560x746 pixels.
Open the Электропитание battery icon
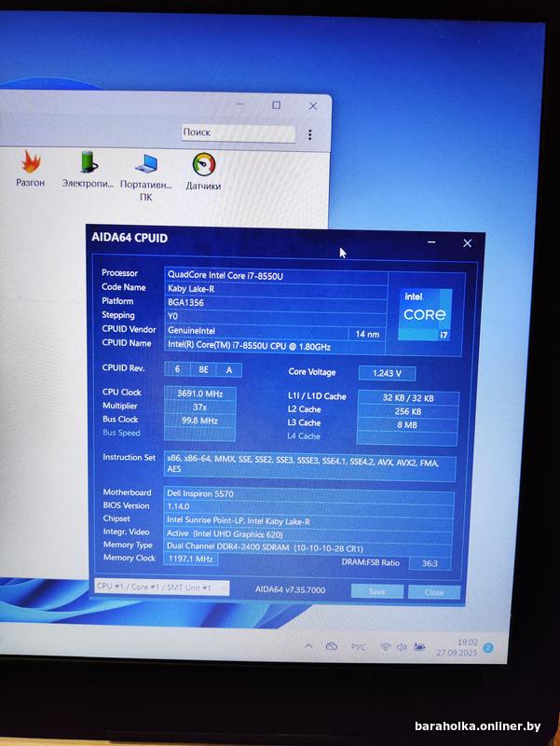click(x=88, y=162)
